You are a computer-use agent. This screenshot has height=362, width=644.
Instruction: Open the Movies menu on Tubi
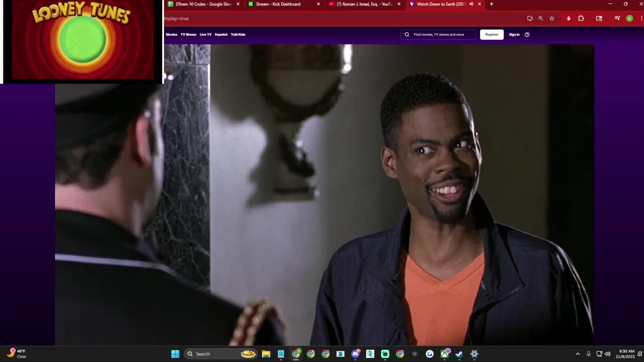pos(172,35)
